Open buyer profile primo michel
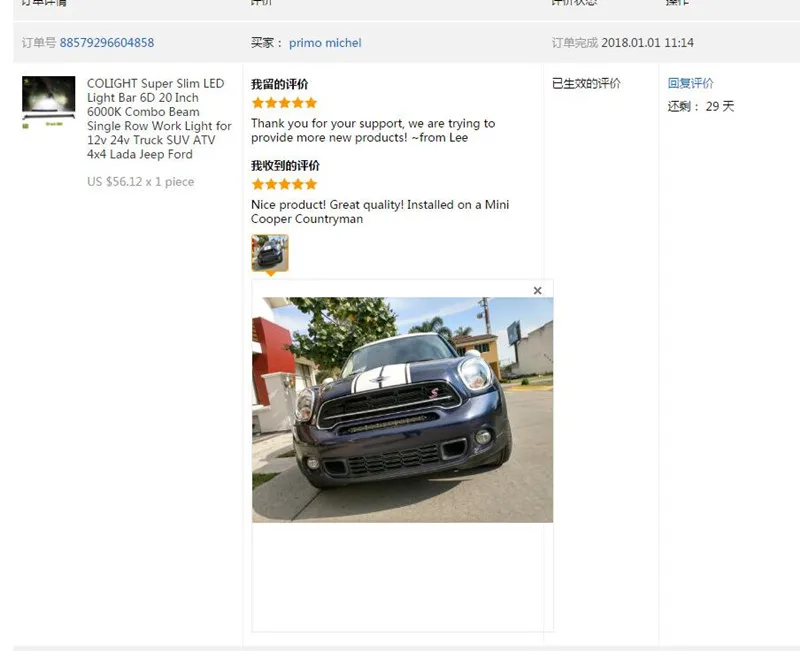 (x=325, y=43)
